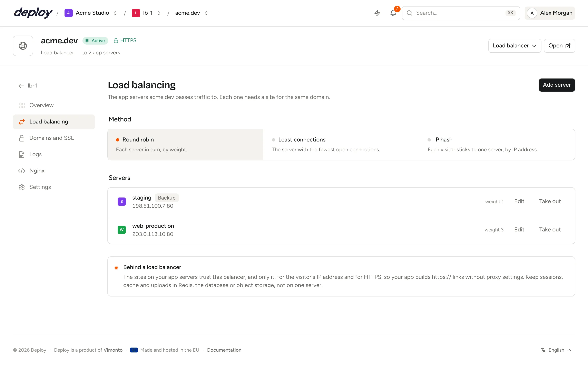Image resolution: width=588 pixels, height=368 pixels.
Task: Expand the Acme Studio team switcher
Action: pyautogui.click(x=115, y=13)
